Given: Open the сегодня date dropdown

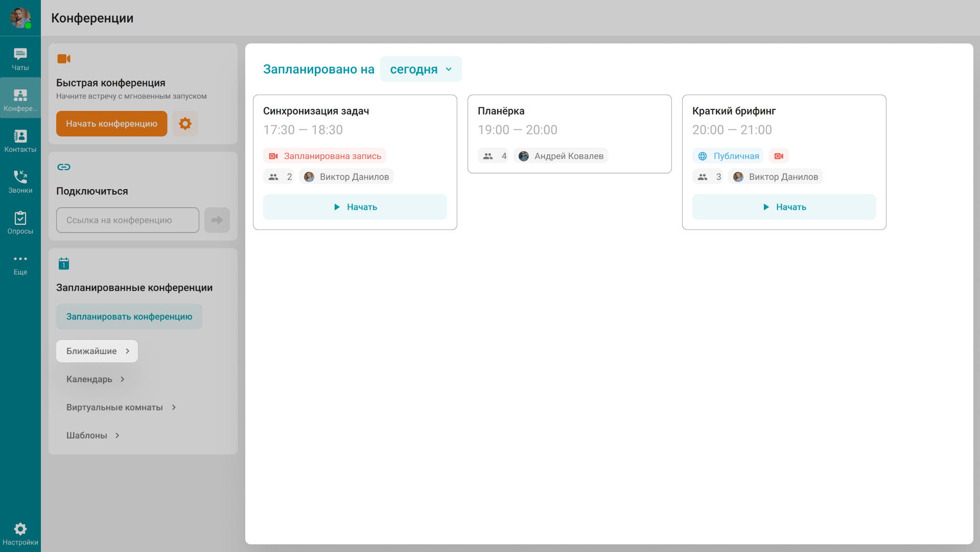Looking at the screenshot, I should click(421, 69).
